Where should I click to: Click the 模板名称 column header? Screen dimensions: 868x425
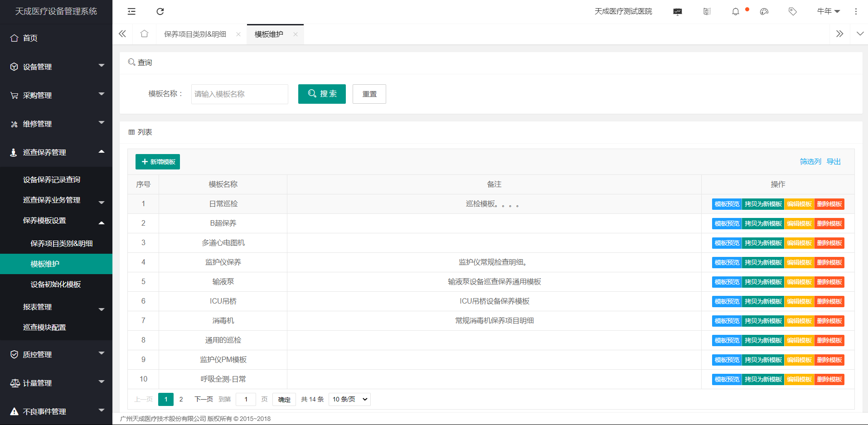coord(223,184)
